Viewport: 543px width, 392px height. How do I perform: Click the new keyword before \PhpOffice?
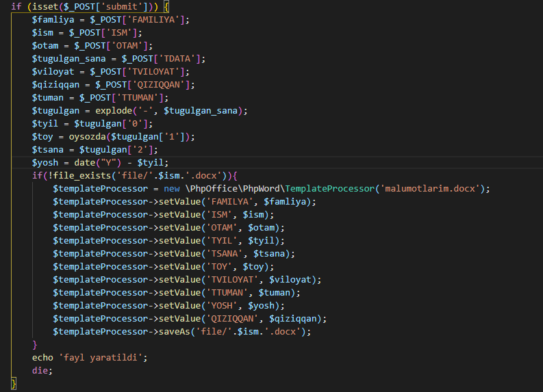[172, 189]
